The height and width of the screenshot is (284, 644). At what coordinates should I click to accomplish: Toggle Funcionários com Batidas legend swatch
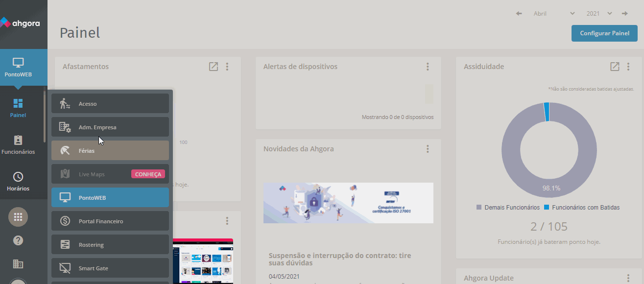(546, 208)
